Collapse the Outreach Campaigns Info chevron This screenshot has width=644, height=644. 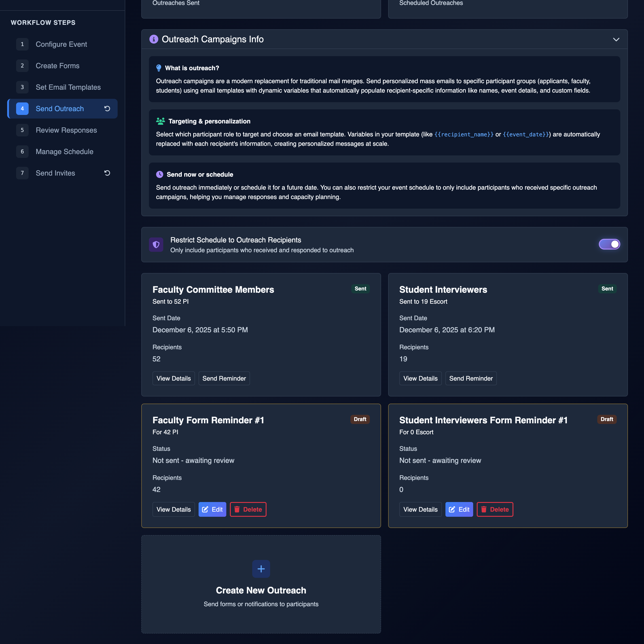click(616, 39)
